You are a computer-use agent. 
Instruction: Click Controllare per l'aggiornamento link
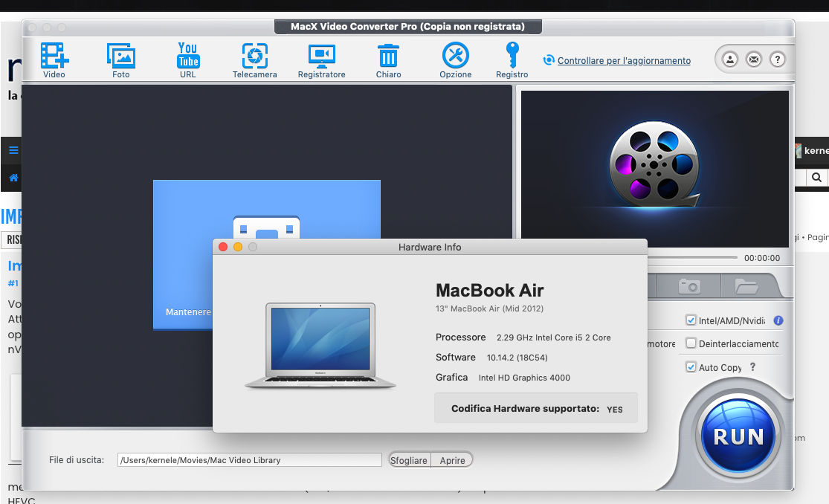pyautogui.click(x=624, y=60)
